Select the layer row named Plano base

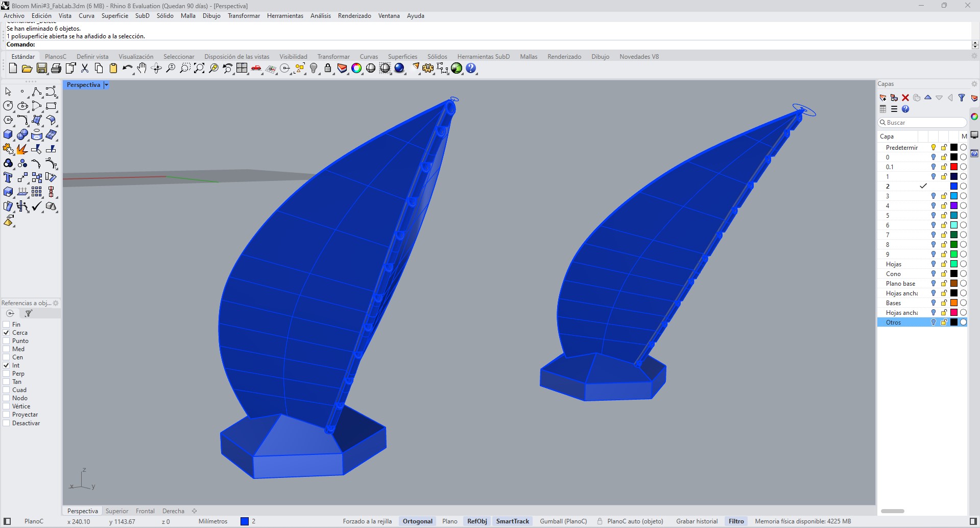922,284
